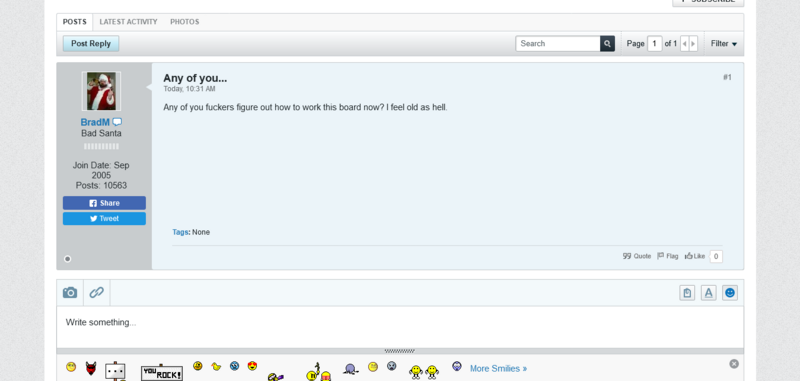Click BradM's Santa avatar thumbnail

(101, 91)
